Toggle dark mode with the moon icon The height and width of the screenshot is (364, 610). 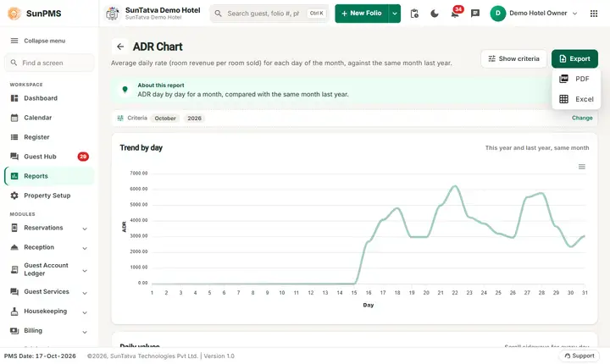[435, 14]
